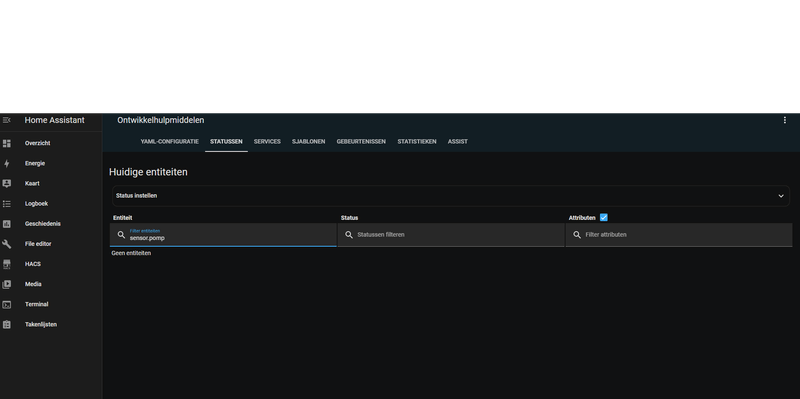This screenshot has height=399, width=800.
Task: Switch to YAML-configuratie tab
Action: (x=169, y=142)
